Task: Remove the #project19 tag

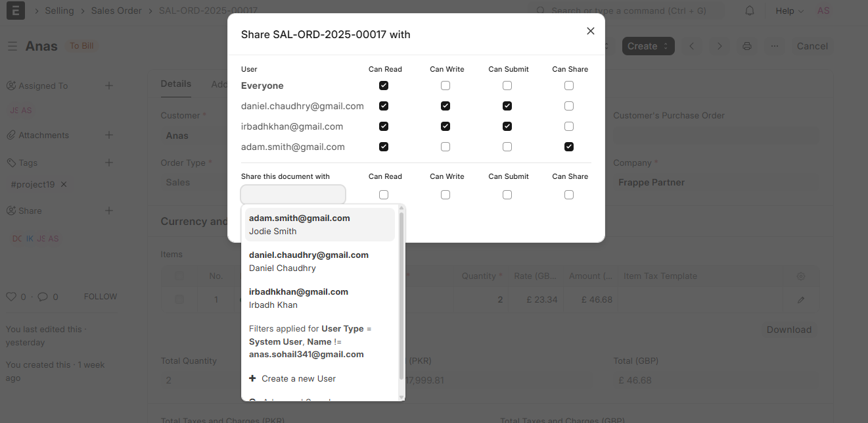Action: click(64, 185)
